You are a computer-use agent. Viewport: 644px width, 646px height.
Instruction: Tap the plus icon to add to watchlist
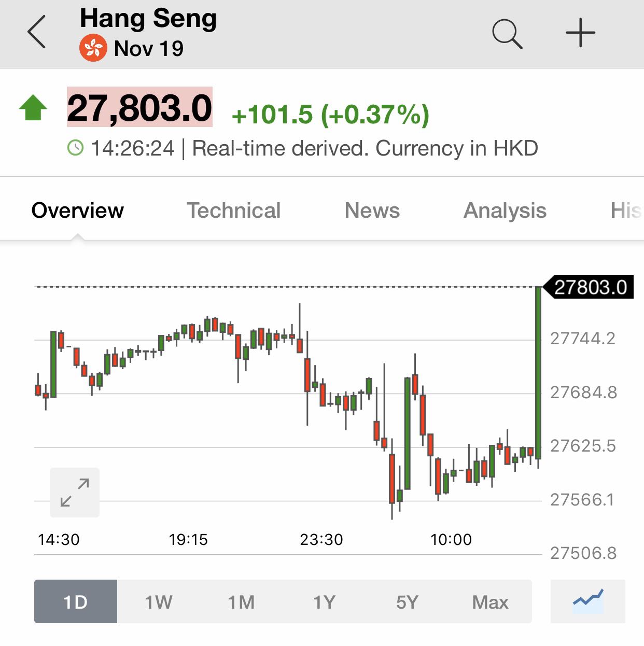pyautogui.click(x=580, y=33)
